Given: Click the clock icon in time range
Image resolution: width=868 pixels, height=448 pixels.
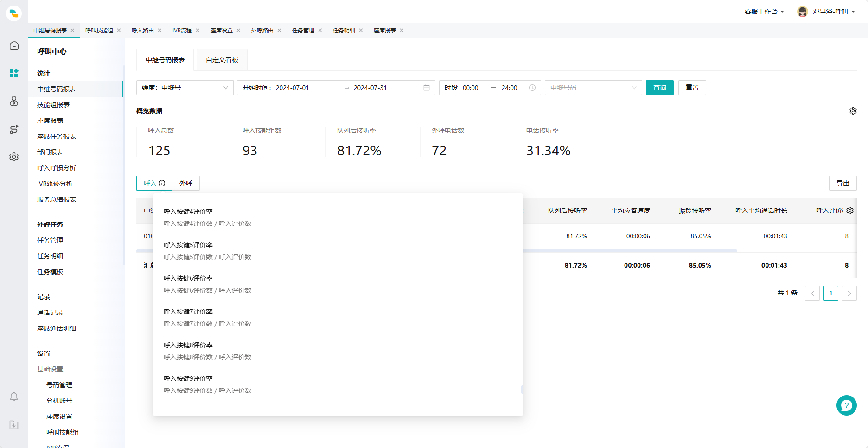Looking at the screenshot, I should [x=532, y=88].
